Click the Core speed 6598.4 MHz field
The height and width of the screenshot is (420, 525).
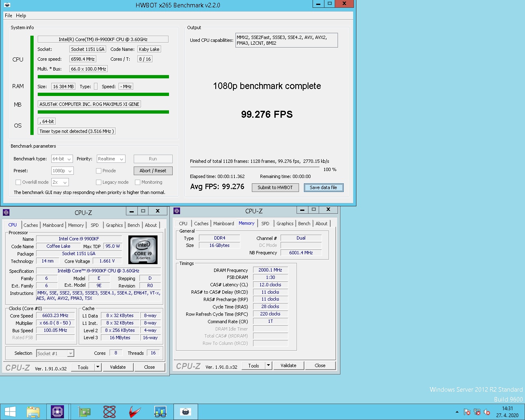(83, 59)
